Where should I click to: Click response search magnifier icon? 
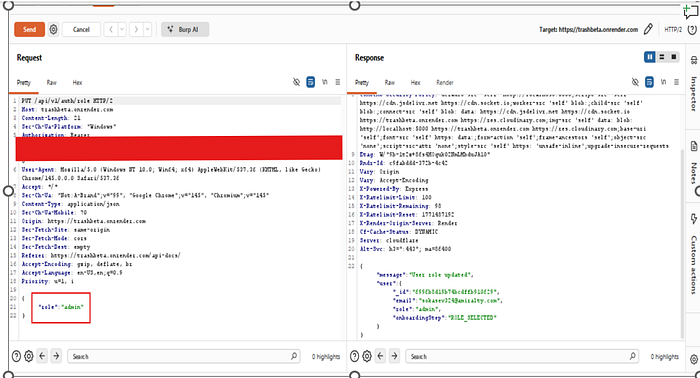633,356
